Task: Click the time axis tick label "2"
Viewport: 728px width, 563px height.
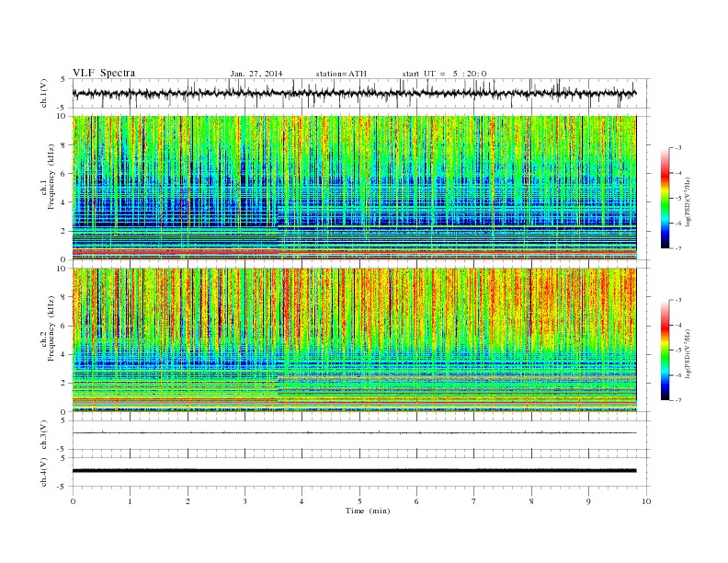Action: tap(188, 501)
